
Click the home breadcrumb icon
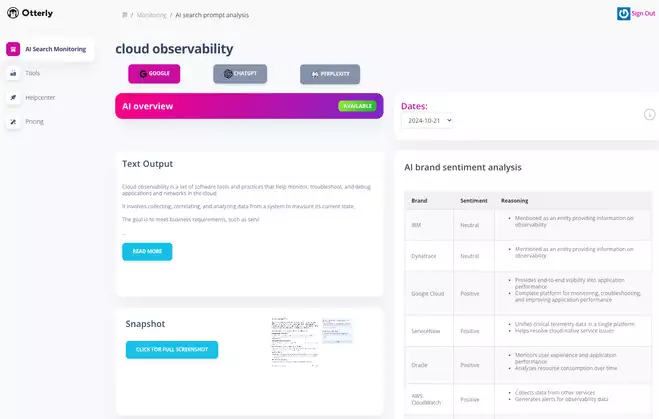[124, 15]
